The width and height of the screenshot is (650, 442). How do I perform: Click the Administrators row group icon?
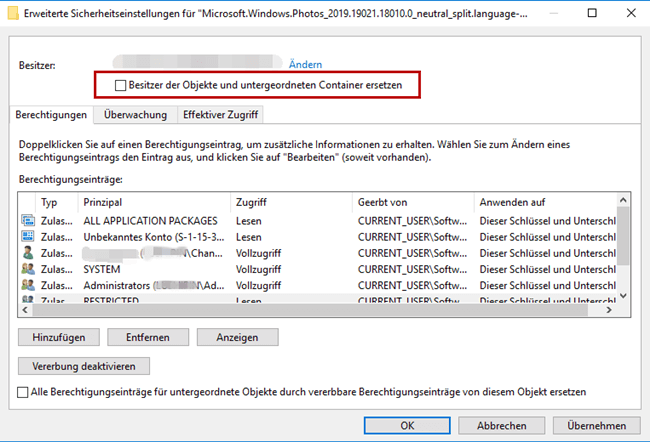(28, 285)
